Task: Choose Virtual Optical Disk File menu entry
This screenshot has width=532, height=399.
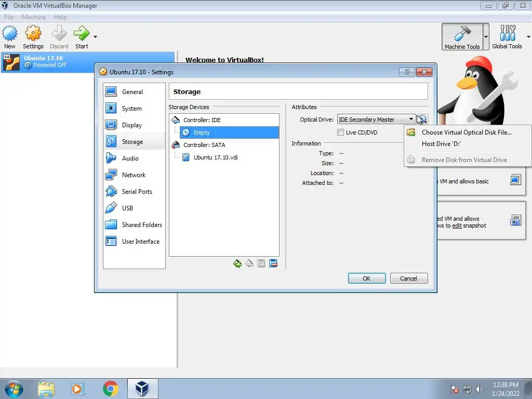Action: click(468, 132)
